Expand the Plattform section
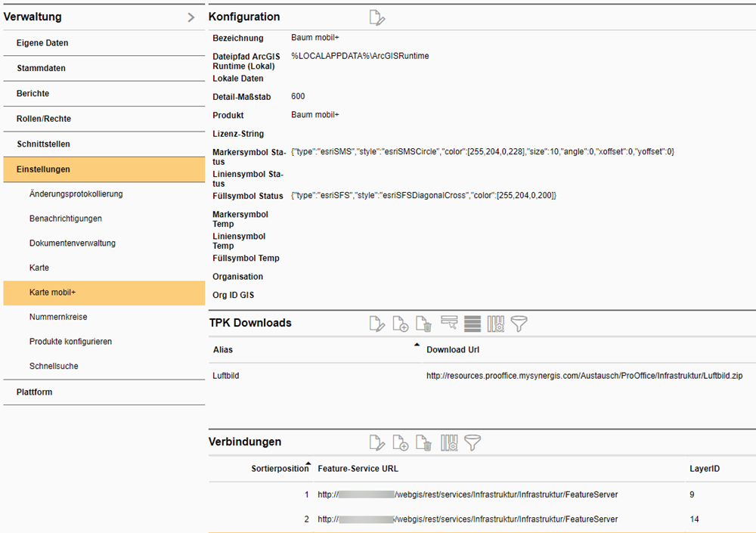The image size is (756, 533). (35, 392)
